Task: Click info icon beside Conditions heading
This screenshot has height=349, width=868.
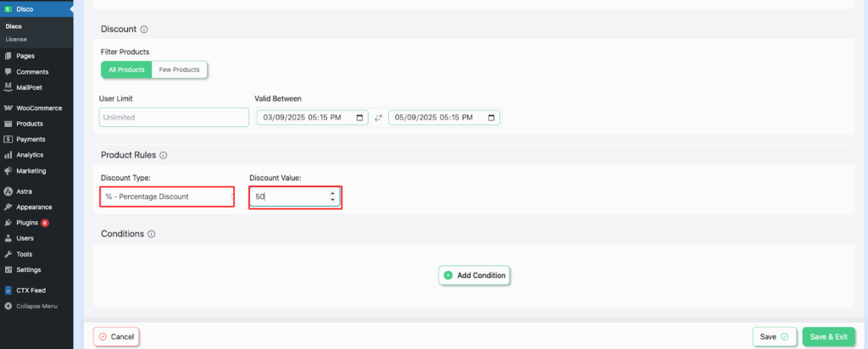Action: [151, 234]
